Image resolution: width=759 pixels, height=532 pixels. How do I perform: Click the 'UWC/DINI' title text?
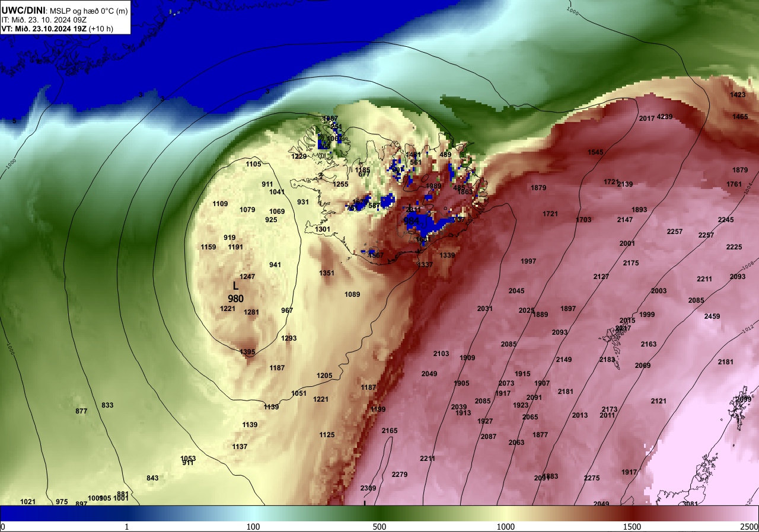[x=23, y=10]
